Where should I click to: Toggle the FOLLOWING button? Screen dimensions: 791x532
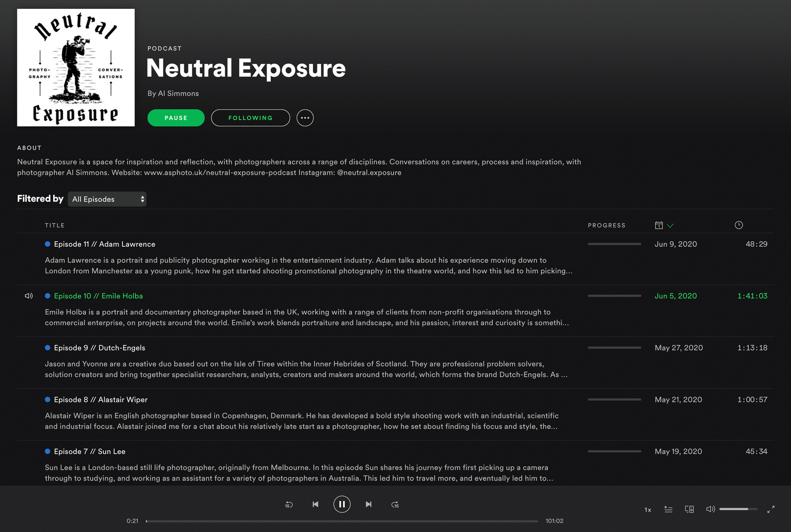[x=250, y=118]
